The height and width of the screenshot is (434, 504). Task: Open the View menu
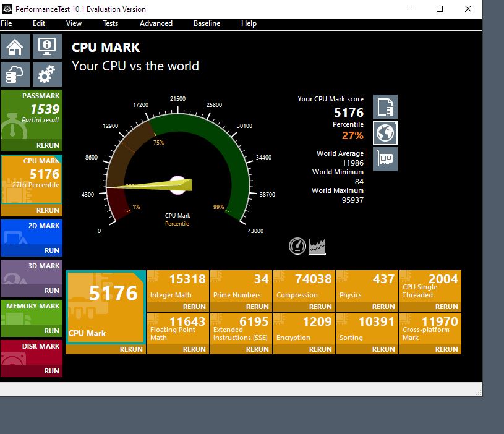[x=74, y=23]
